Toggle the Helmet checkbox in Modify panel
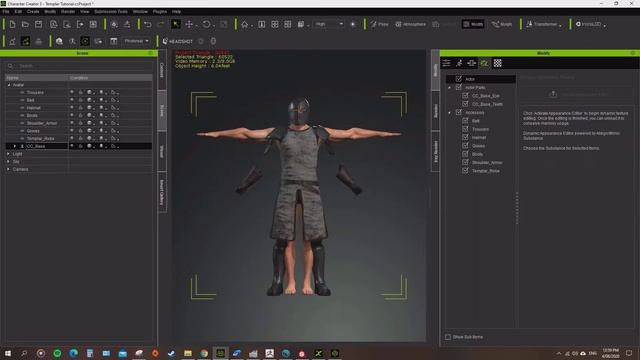This screenshot has width=640, height=360. (x=465, y=137)
